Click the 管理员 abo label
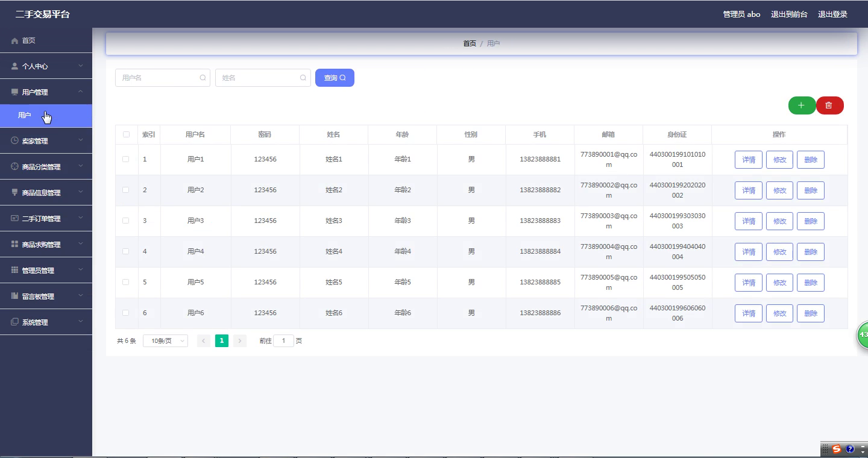The image size is (868, 458). [x=741, y=14]
